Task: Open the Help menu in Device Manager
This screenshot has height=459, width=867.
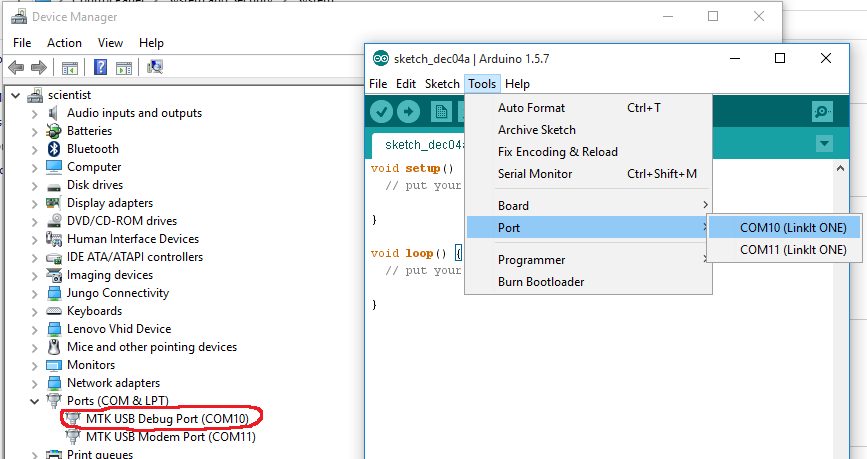Action: point(151,43)
